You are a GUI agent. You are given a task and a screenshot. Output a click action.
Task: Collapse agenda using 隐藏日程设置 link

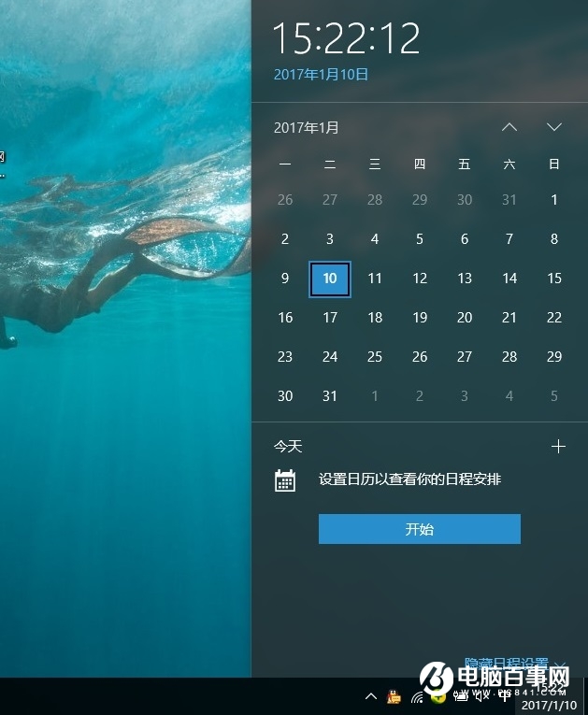[506, 664]
